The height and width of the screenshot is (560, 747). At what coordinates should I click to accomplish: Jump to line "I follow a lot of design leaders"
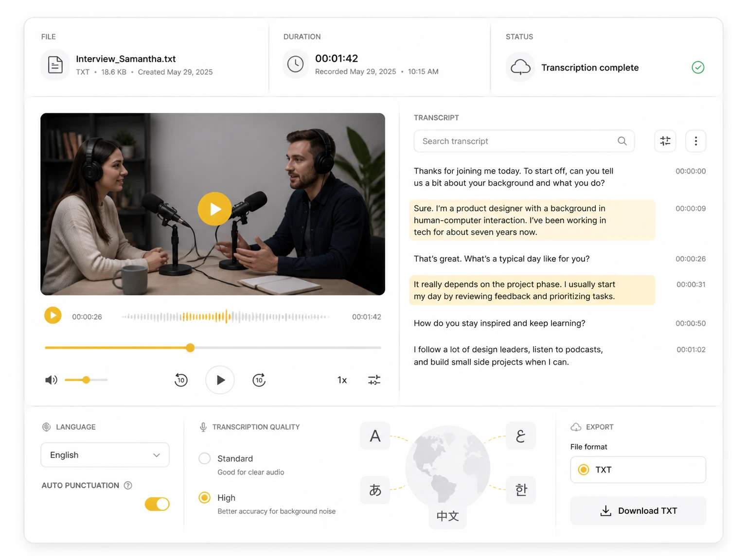508,355
